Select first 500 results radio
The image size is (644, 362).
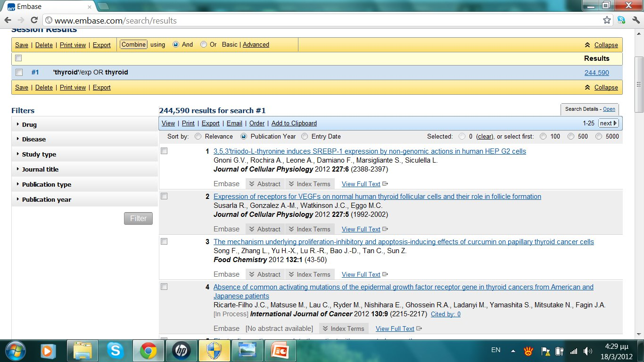tap(571, 136)
